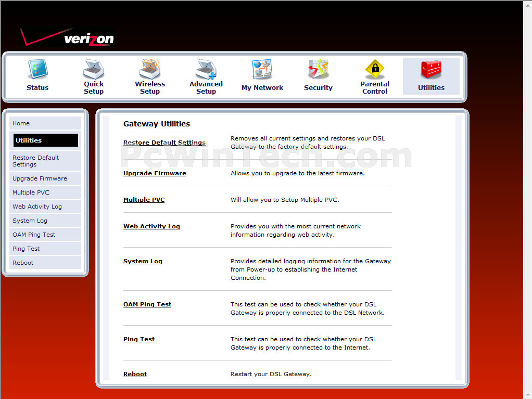Viewport: 532px width, 399px height.
Task: Open the My Network computers icon
Action: click(262, 70)
